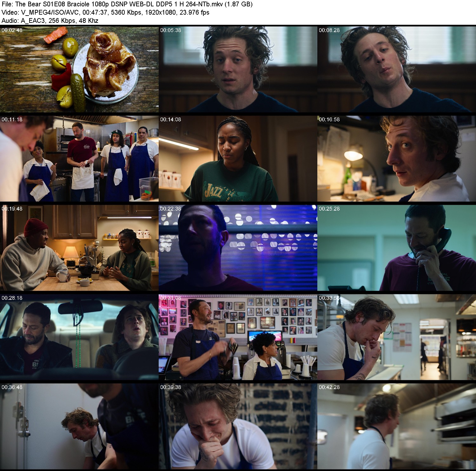Click the 00:36:48 timestamp label

coord(12,387)
